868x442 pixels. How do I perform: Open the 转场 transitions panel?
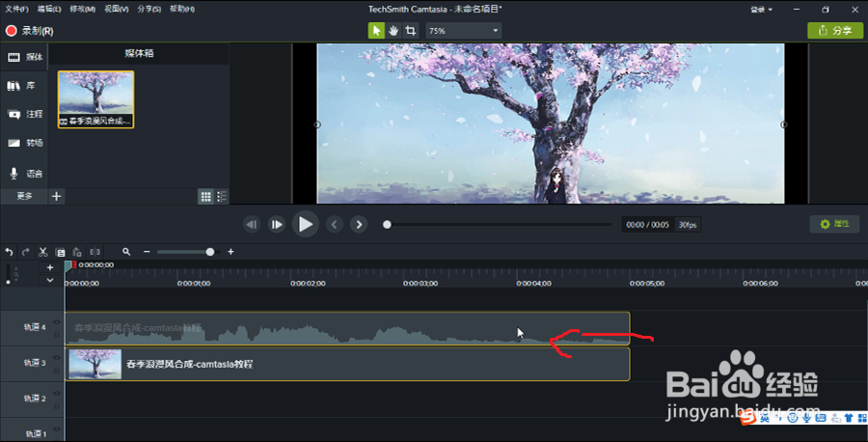24,143
